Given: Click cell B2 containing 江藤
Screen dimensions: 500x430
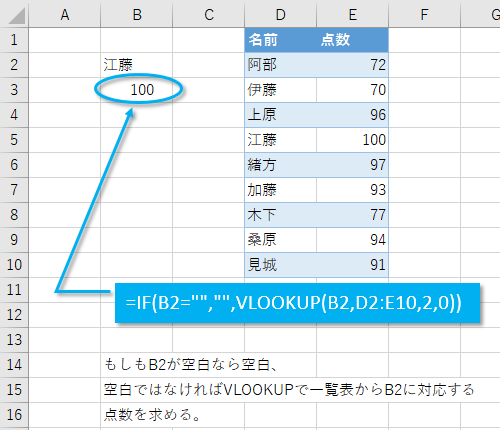Looking at the screenshot, I should [x=137, y=65].
